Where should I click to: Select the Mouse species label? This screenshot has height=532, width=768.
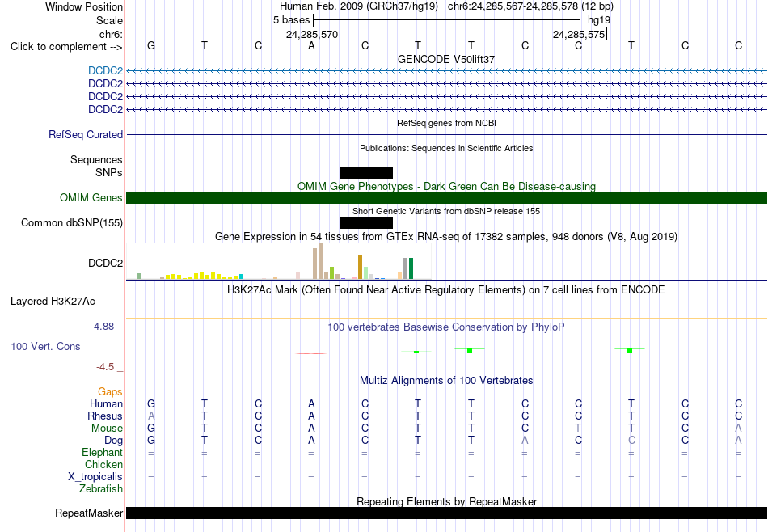107,429
